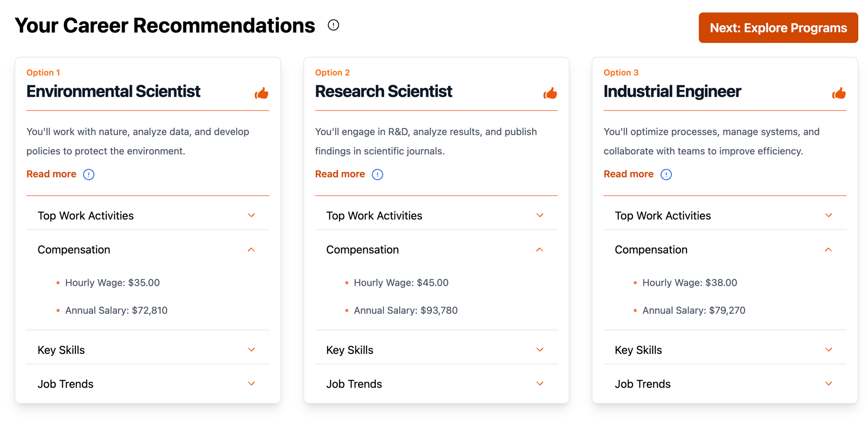Image resolution: width=868 pixels, height=428 pixels.
Task: Click the info icon next to Environmental Scientist's Read more
Action: [89, 174]
